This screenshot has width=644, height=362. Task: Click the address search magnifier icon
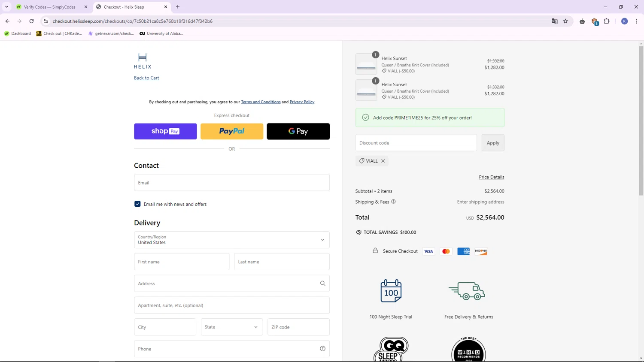322,284
